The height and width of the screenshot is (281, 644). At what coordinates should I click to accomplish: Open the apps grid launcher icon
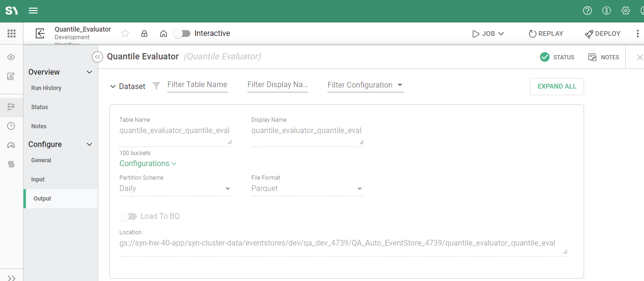coord(12,34)
